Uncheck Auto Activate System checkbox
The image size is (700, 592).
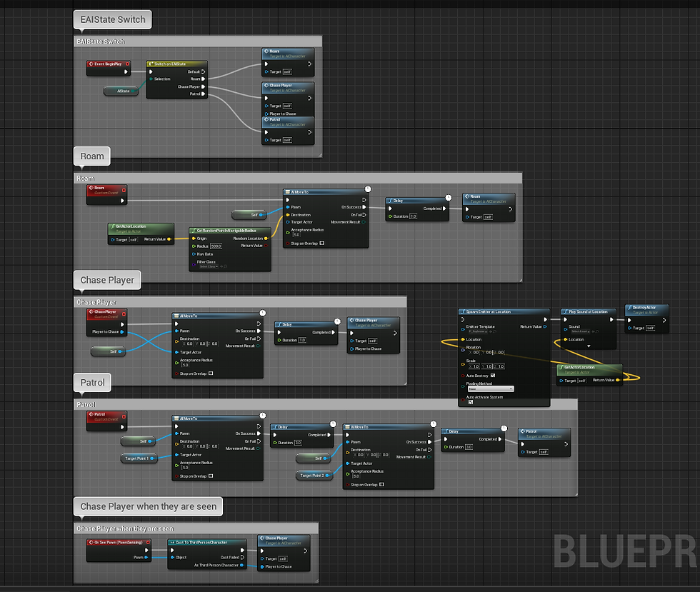pos(471,402)
